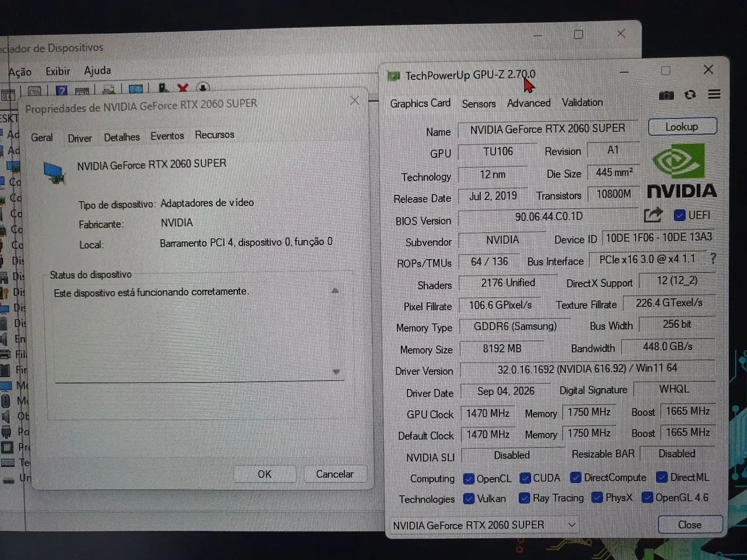Screen dimensions: 747x560
Task: Close the NVIDIA Properties dialog with its X
Action: point(354,100)
